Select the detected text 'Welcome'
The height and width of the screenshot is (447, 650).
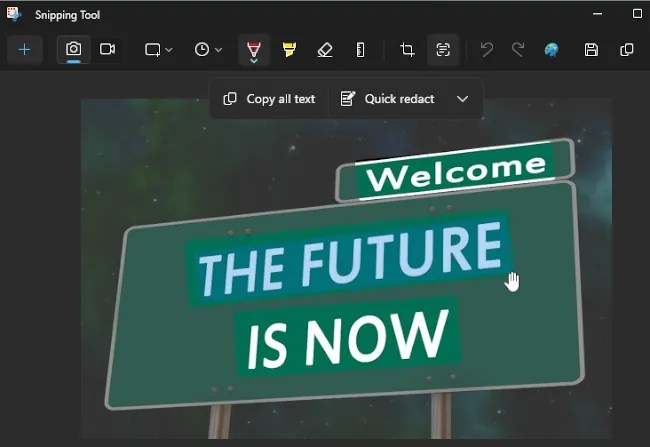point(455,171)
